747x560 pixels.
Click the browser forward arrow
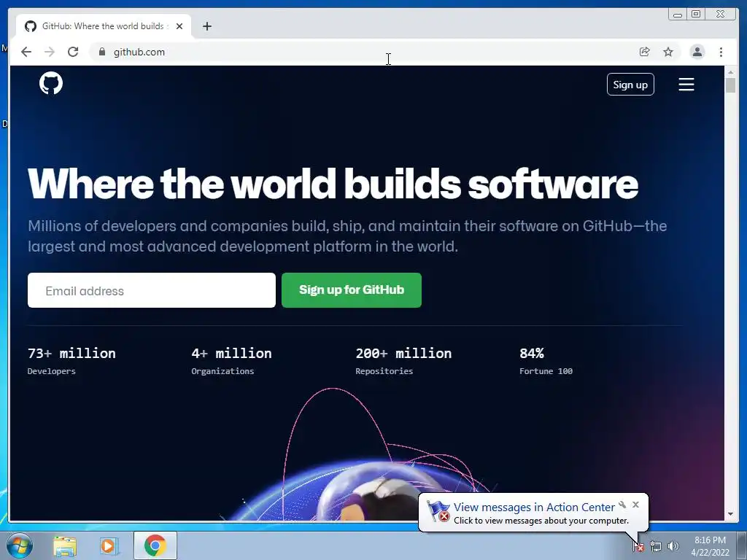point(50,52)
